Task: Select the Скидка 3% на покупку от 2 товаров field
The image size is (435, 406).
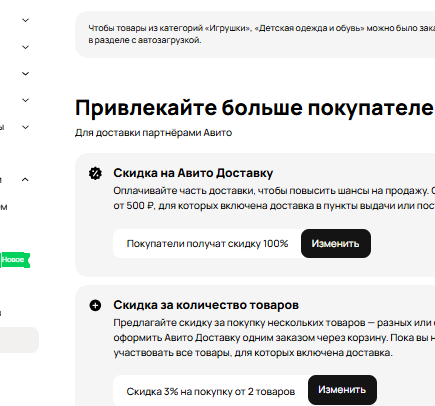Action: pos(211,391)
